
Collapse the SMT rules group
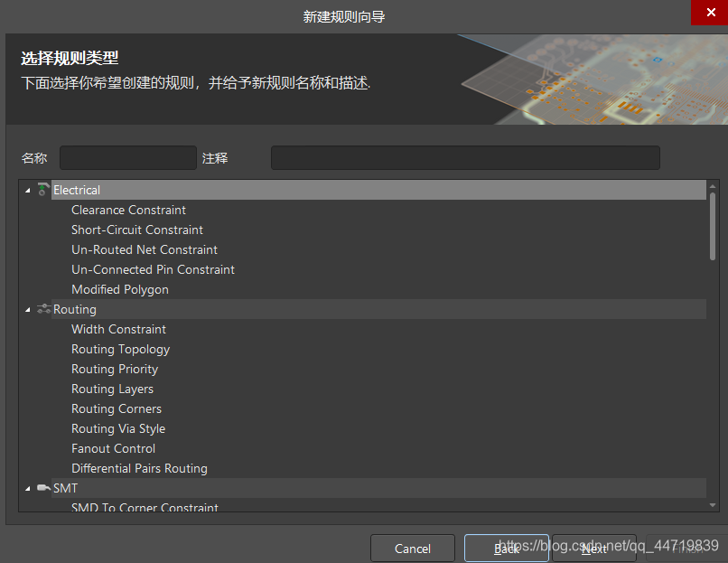pos(27,488)
